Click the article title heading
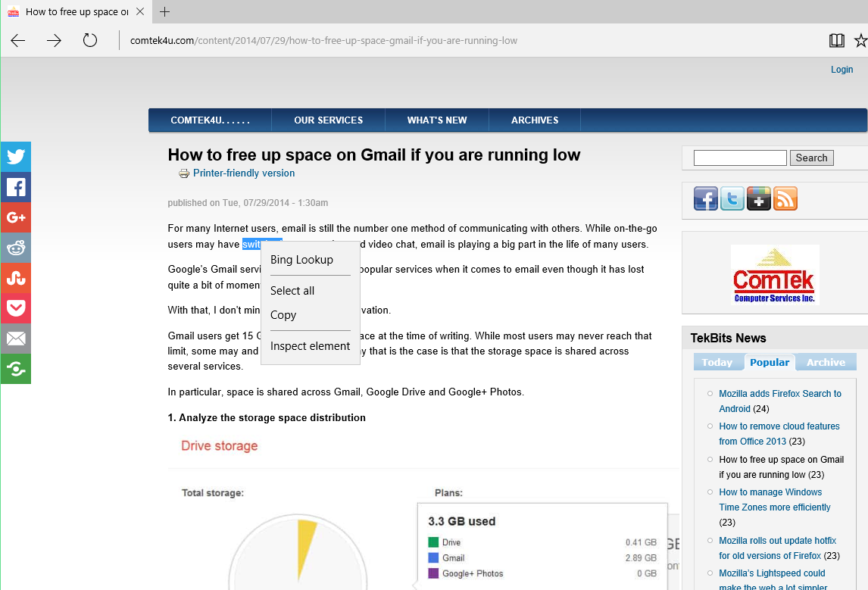The height and width of the screenshot is (590, 868). 374,155
